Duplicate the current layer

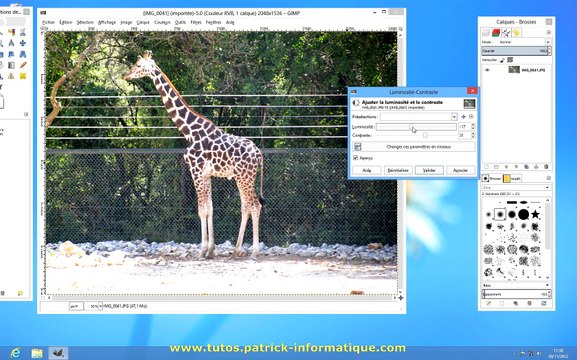pyautogui.click(x=526, y=167)
